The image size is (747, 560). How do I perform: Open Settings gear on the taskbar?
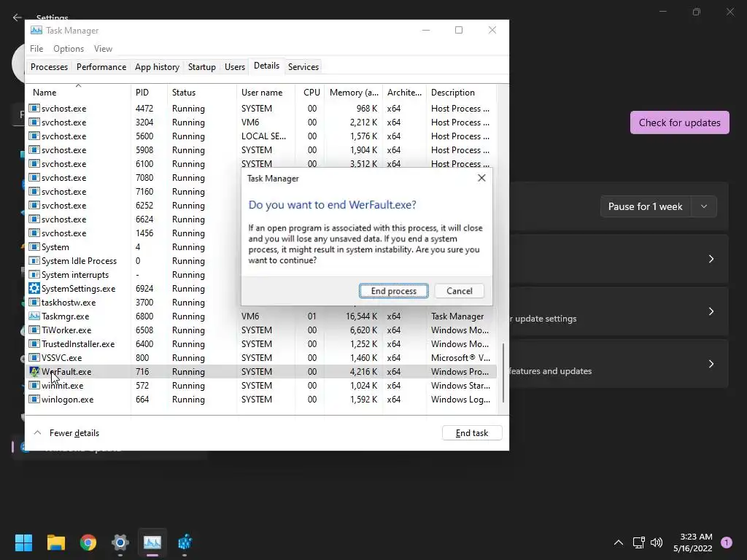coord(120,542)
